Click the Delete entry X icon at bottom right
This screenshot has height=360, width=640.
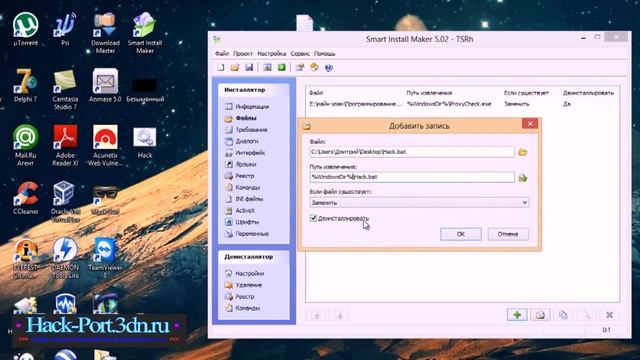pyautogui.click(x=609, y=315)
